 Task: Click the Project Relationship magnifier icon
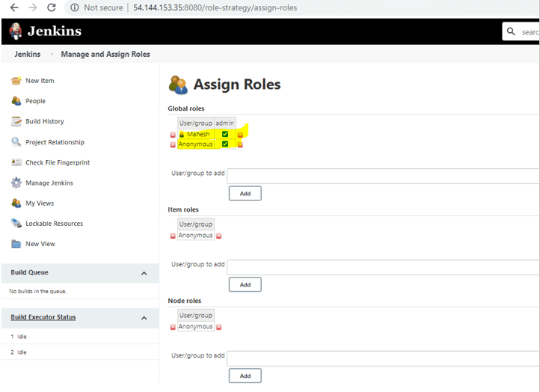[16, 142]
